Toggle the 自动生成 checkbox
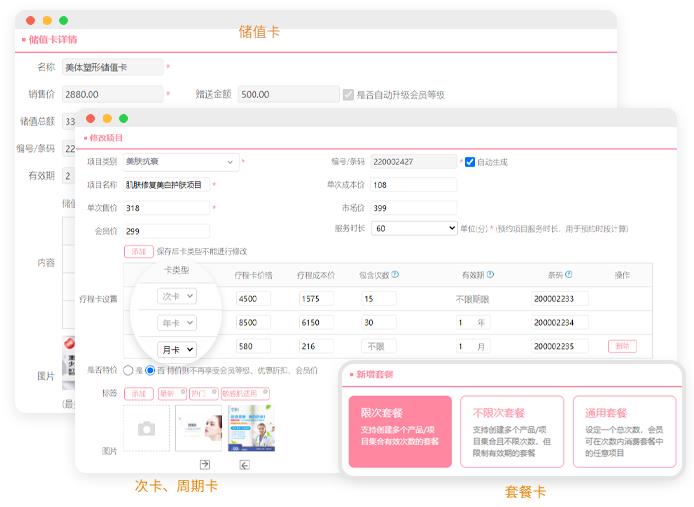Screen dimensions: 694x507 (x=470, y=162)
